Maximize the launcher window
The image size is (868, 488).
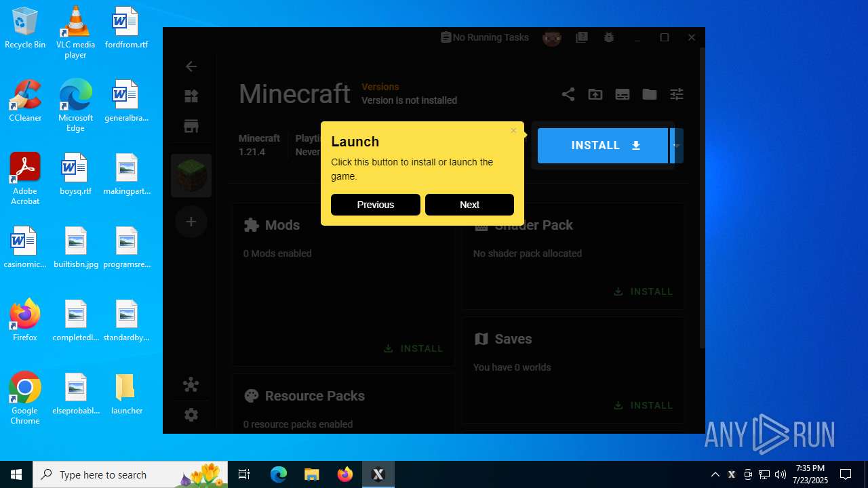tap(665, 38)
